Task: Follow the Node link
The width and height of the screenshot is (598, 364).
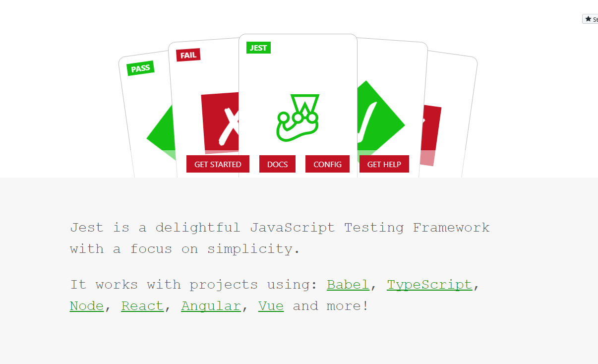Action: pyautogui.click(x=87, y=306)
